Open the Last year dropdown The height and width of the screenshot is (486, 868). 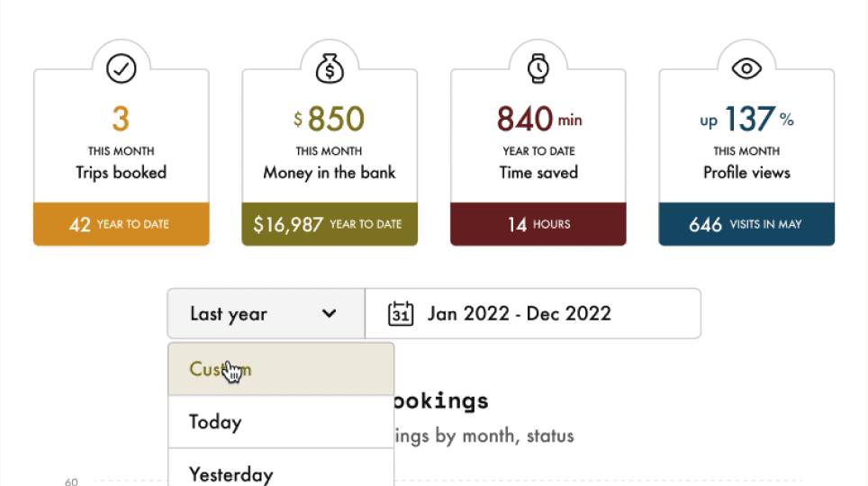(267, 313)
